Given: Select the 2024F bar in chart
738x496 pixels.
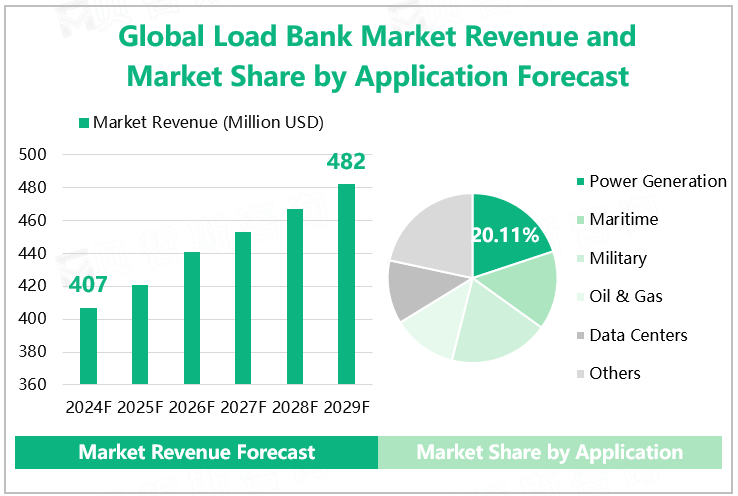Looking at the screenshot, I should [x=89, y=346].
